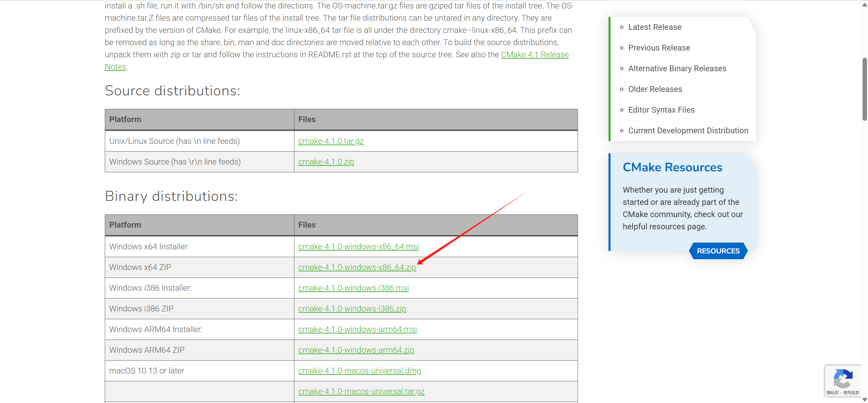Click the 'Source distributions:' heading
Viewport: 868px width, 403px height.
coord(172,91)
